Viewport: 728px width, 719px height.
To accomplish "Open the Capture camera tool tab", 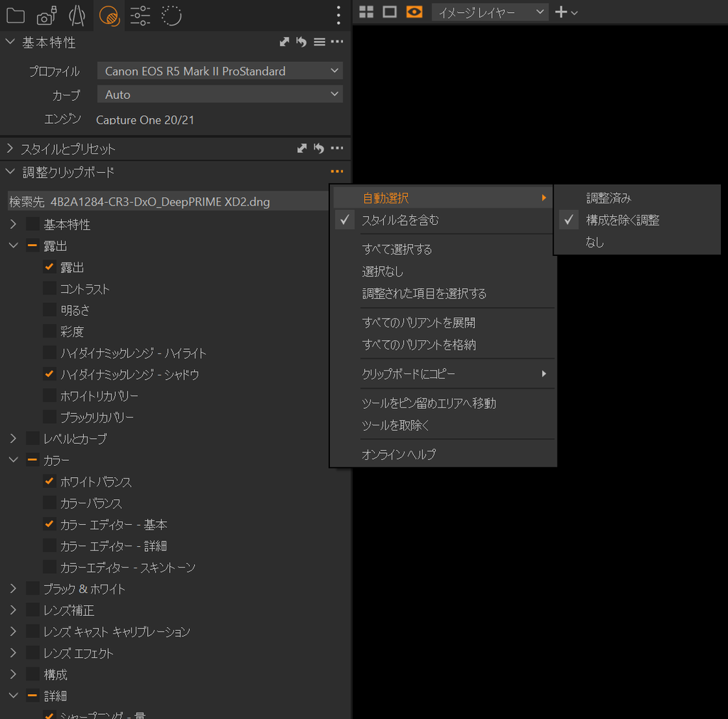I will (x=46, y=15).
